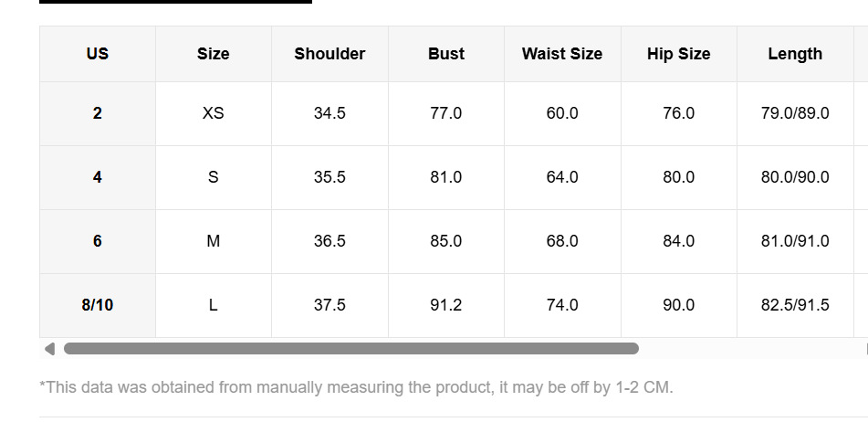Select the Waist Size column header
Viewport: 868px width, 422px height.
tap(562, 54)
